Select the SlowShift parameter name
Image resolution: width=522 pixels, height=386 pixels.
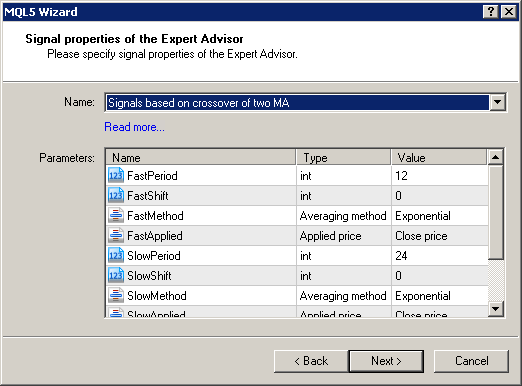pyautogui.click(x=149, y=276)
